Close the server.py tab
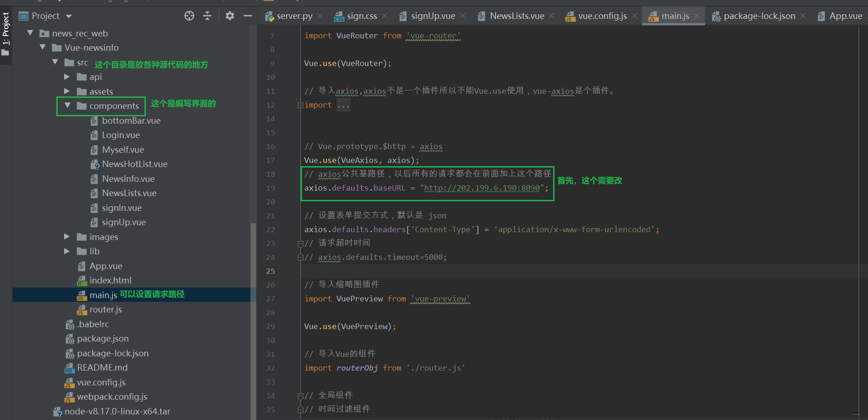 320,16
